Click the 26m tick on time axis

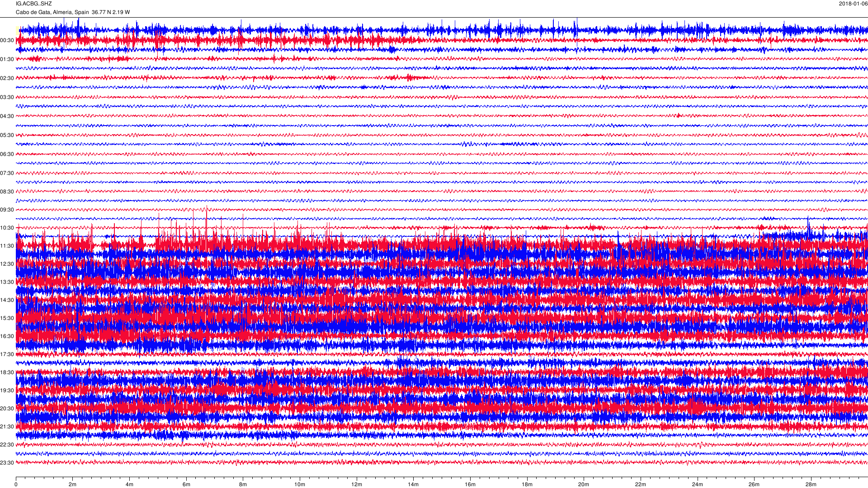754,484
